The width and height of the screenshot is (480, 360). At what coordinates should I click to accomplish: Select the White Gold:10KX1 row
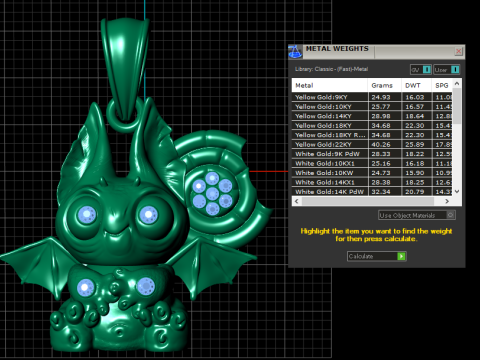[x=372, y=163]
